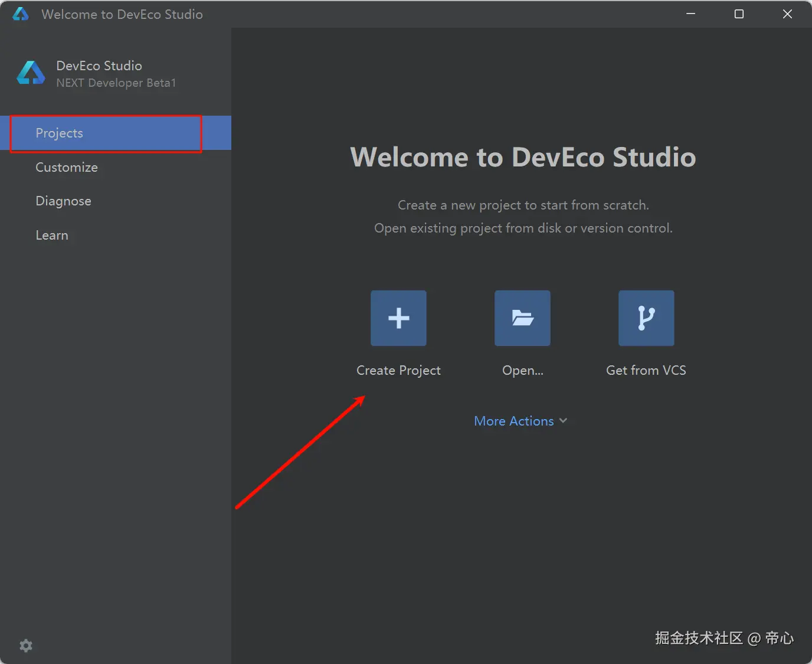Click the window title text in the title bar
This screenshot has height=664, width=812.
tap(122, 15)
